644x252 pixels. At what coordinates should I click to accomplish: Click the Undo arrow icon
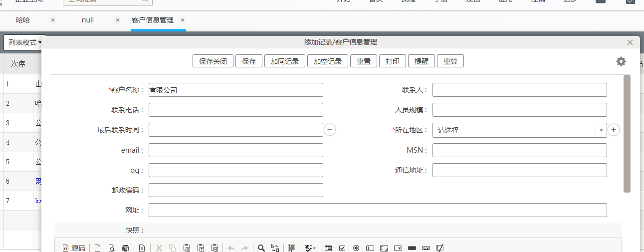[231, 248]
